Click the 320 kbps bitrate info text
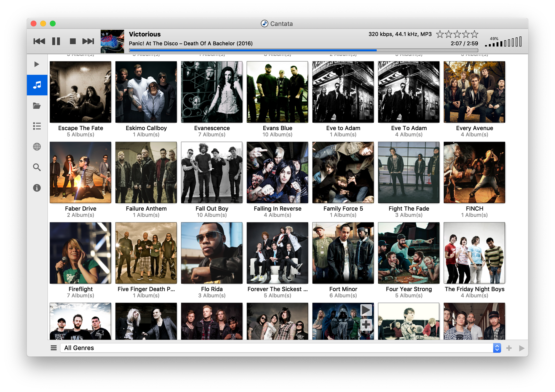The height and width of the screenshot is (392, 555). pyautogui.click(x=400, y=34)
